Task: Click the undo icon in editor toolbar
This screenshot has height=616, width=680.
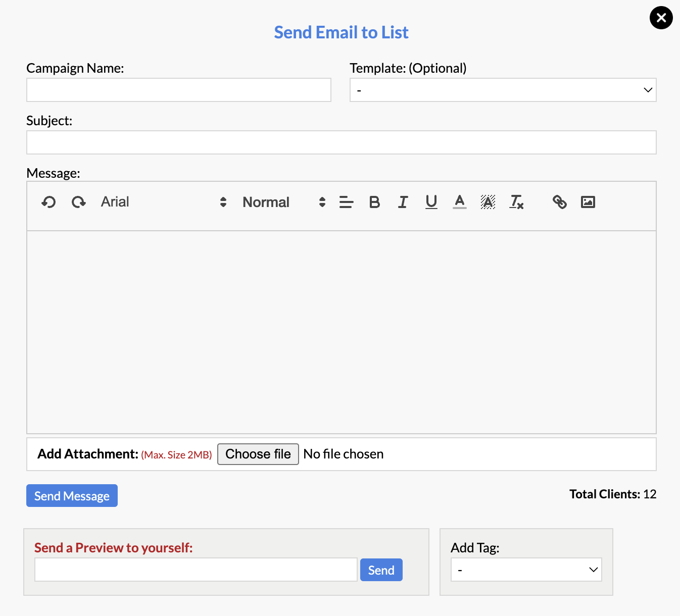Action: (x=48, y=202)
